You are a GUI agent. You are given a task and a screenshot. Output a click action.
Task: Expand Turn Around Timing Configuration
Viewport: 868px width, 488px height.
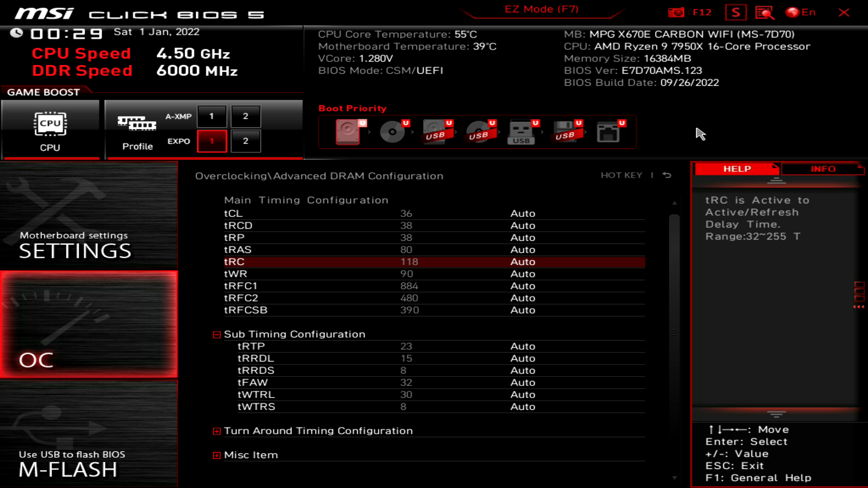coord(217,431)
